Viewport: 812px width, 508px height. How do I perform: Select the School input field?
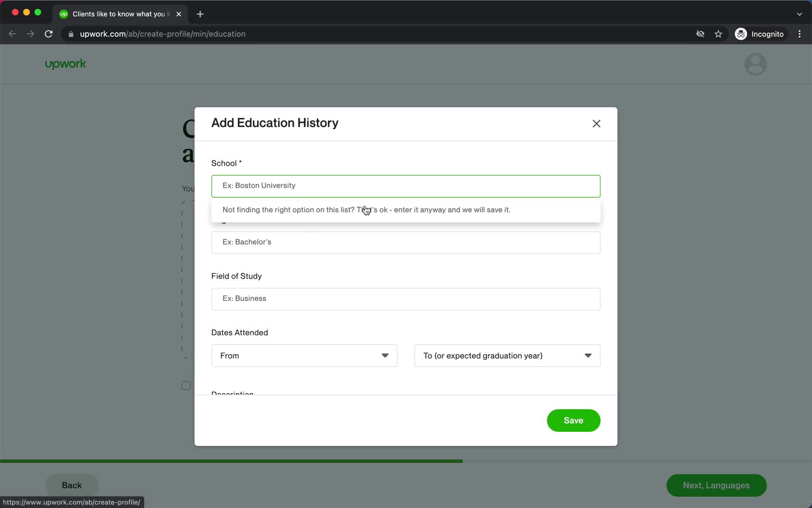(406, 185)
